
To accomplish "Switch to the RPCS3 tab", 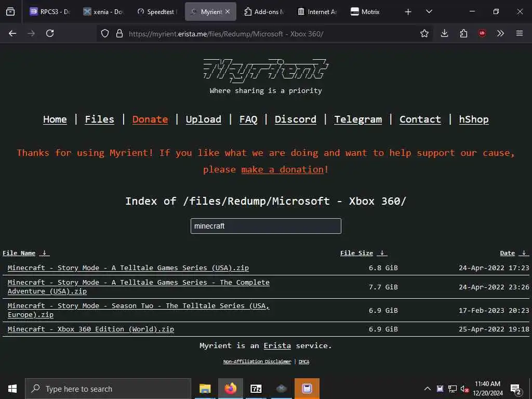I will 49,11.
